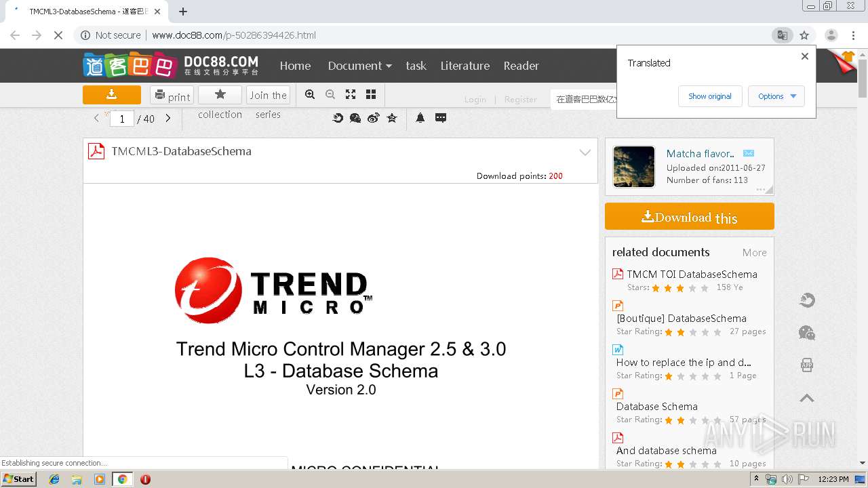868x488 pixels.
Task: Open a new browser tab
Action: (x=183, y=12)
